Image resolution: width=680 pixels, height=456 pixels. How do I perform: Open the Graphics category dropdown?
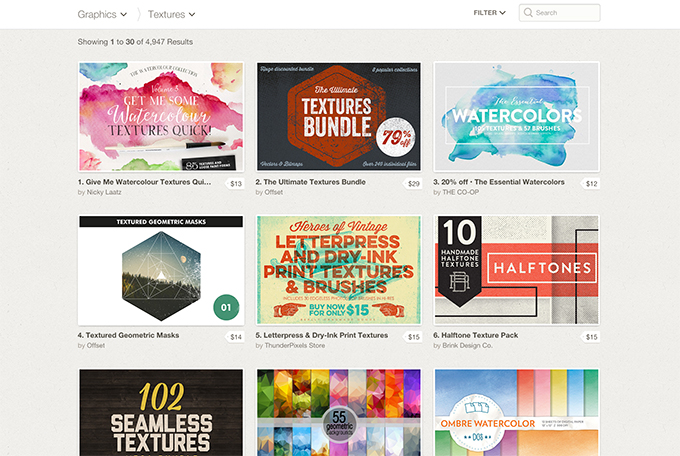pos(102,14)
